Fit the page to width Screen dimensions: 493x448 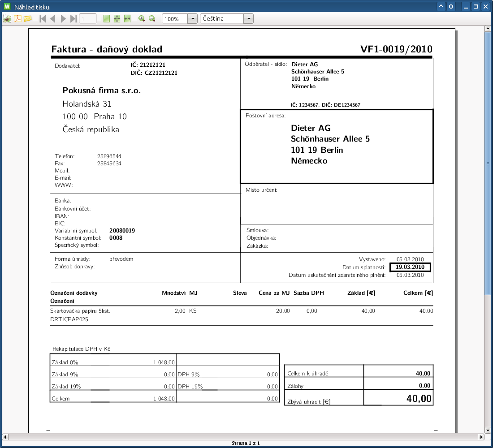127,19
